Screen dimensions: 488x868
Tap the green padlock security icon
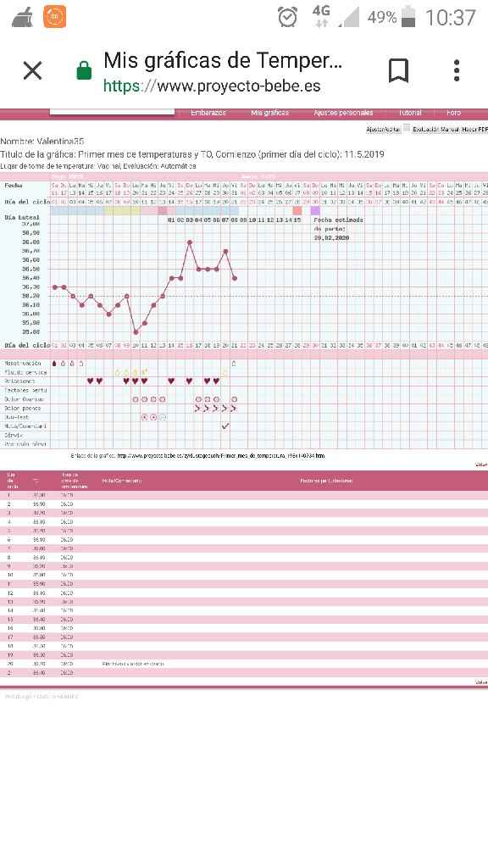tap(84, 71)
